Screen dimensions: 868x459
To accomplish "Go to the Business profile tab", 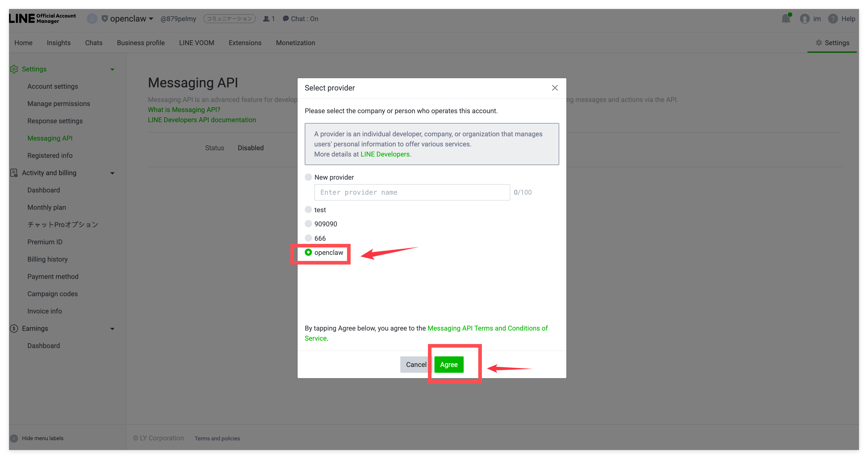I will 140,43.
